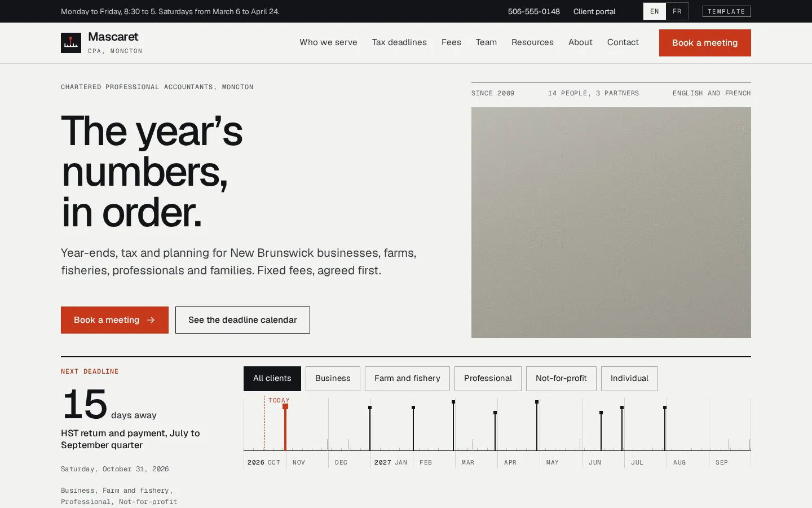Click the headline "The year's numbers, in order."
Viewport: 812px width, 508px height.
pyautogui.click(x=152, y=172)
